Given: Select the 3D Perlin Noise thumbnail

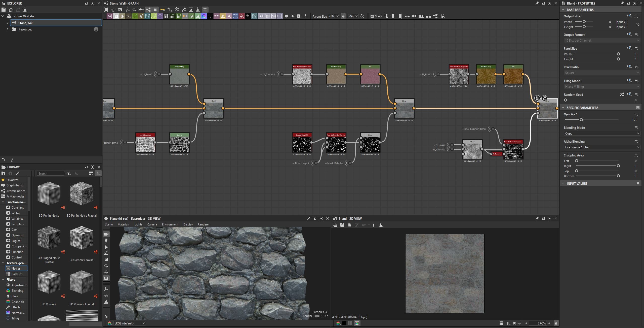Looking at the screenshot, I should pyautogui.click(x=49, y=193).
